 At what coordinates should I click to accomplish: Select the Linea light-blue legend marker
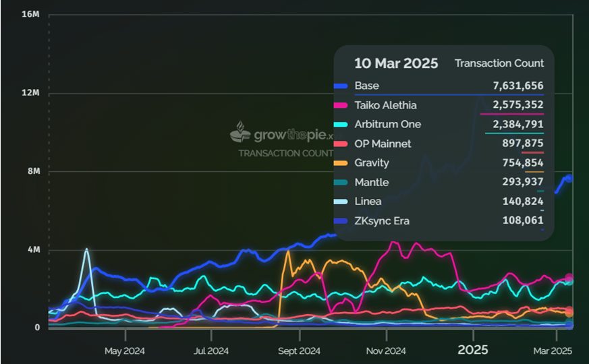[x=341, y=202]
